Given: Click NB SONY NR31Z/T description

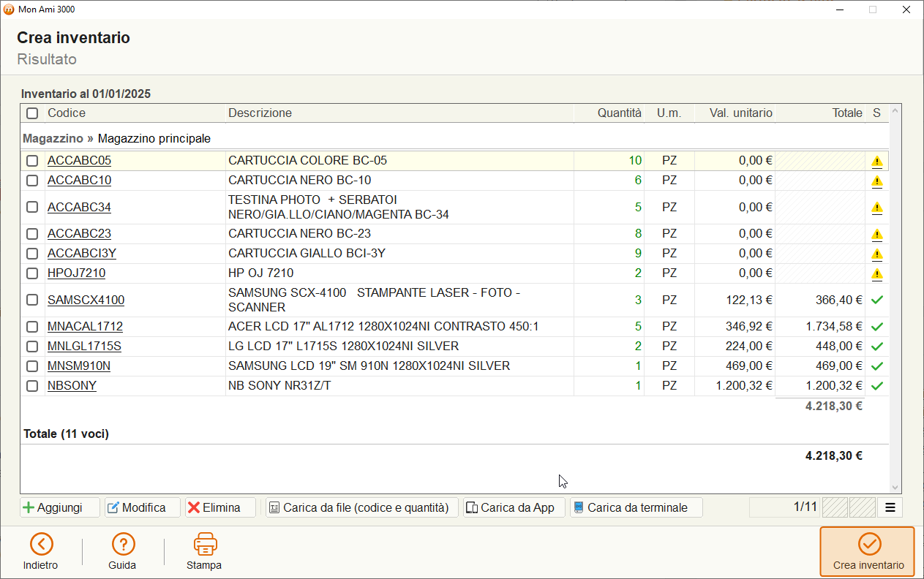Looking at the screenshot, I should coord(279,386).
